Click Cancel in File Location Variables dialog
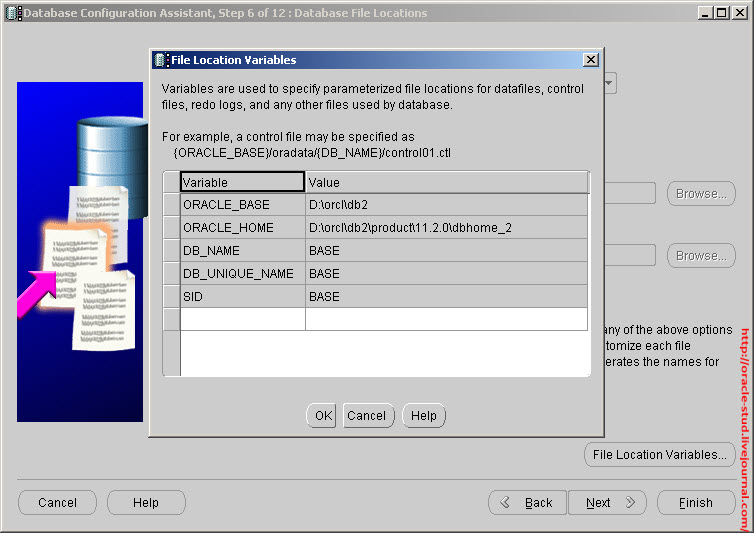 pos(368,415)
